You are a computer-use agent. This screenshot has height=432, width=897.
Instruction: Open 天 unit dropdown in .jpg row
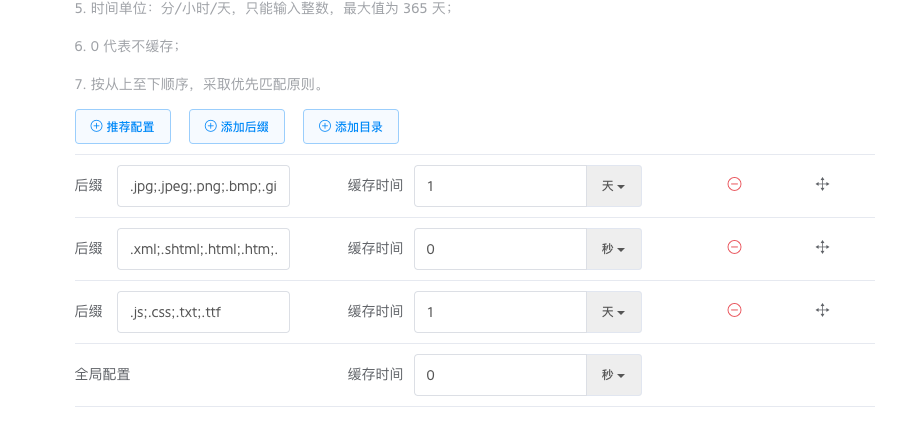[x=613, y=186]
